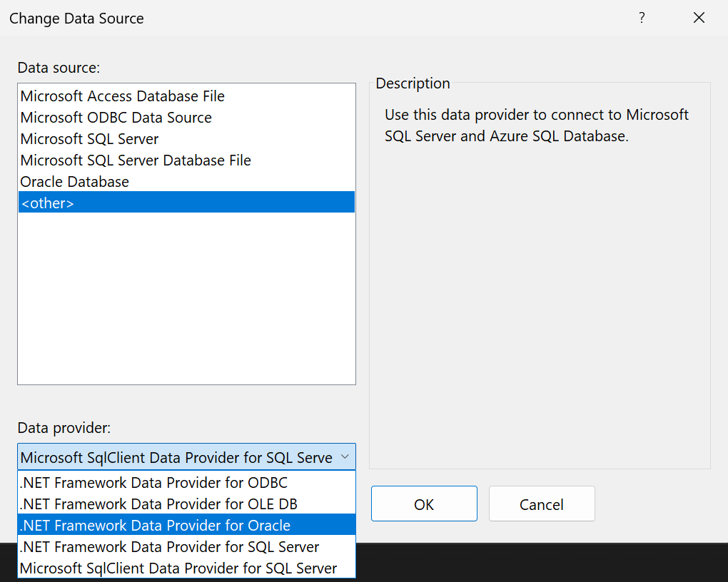Select Oracle Database from the list
Screen dimensions: 728x582
(x=74, y=181)
